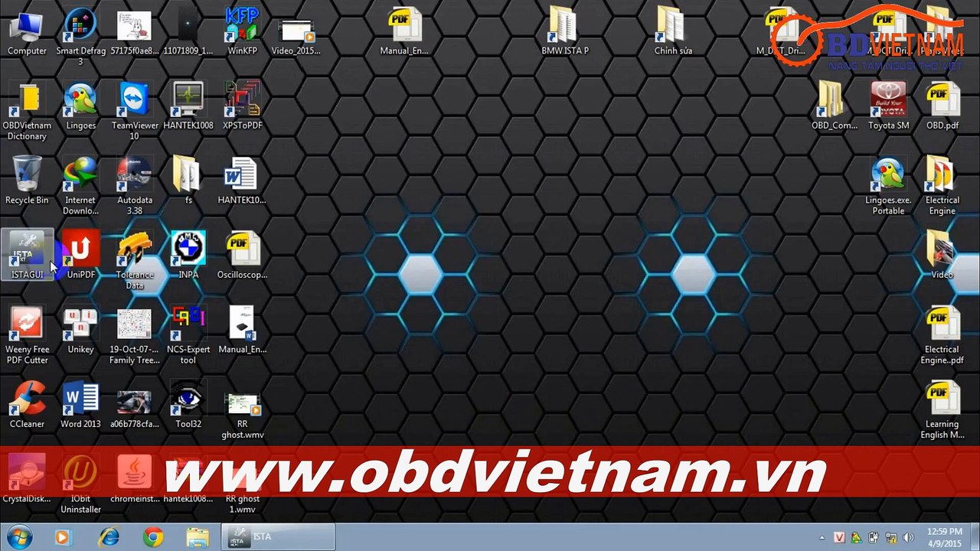
Task: Click the HANTEK10... Word document
Action: tap(243, 181)
